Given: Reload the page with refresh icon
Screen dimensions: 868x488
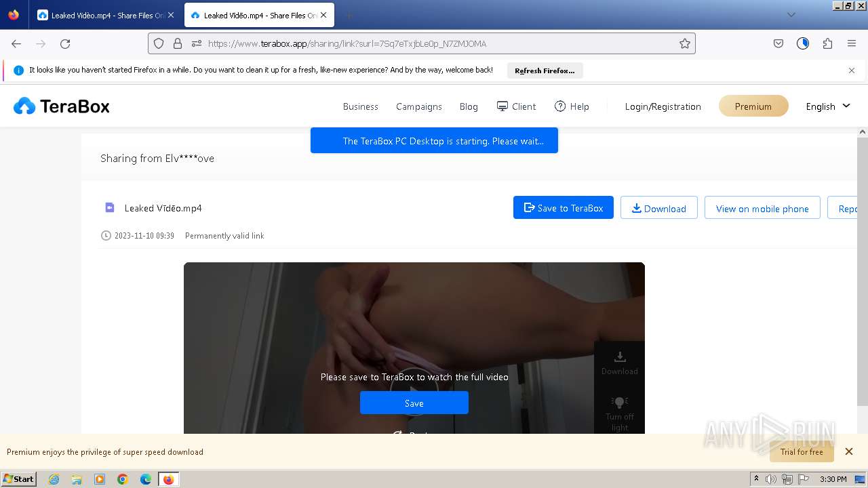Looking at the screenshot, I should point(65,43).
